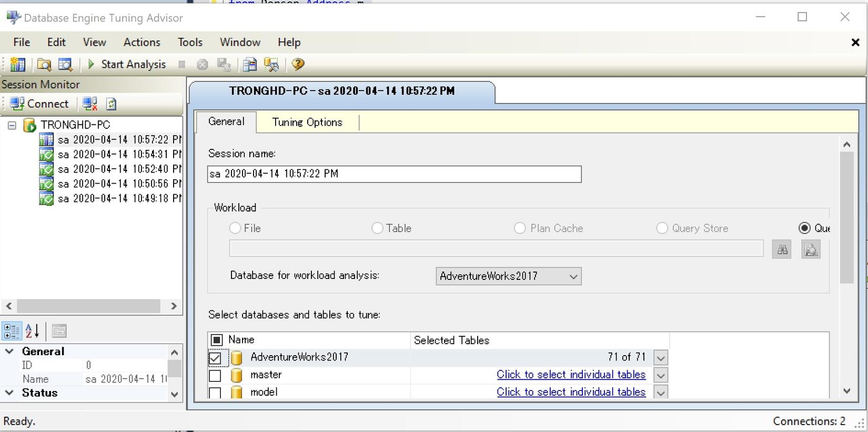868x432 pixels.
Task: Sort properties alphabetically with A-Z icon
Action: [32, 331]
